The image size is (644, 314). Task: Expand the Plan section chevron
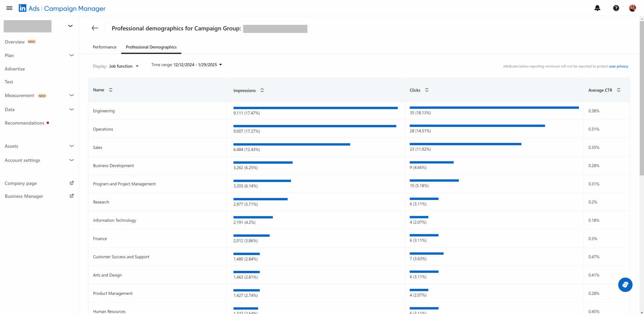(71, 55)
